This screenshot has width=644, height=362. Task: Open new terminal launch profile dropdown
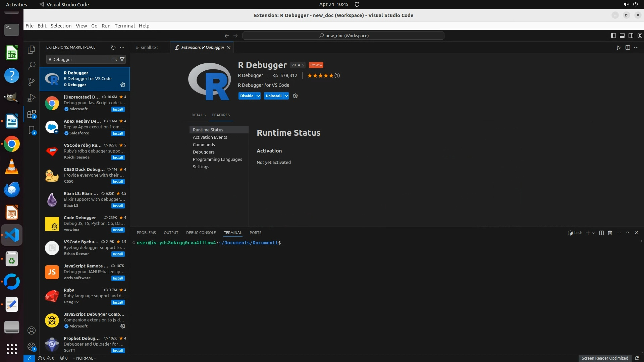tap(594, 233)
